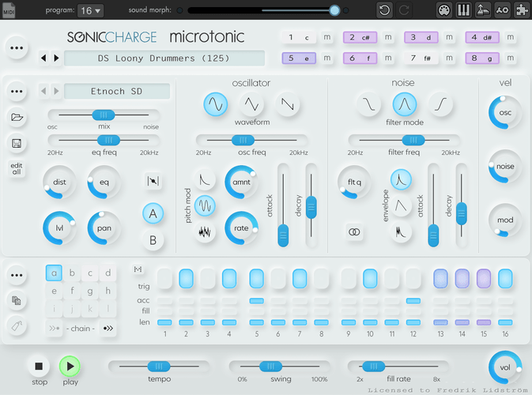Click the vol knob
The height and width of the screenshot is (395, 532).
(x=505, y=367)
